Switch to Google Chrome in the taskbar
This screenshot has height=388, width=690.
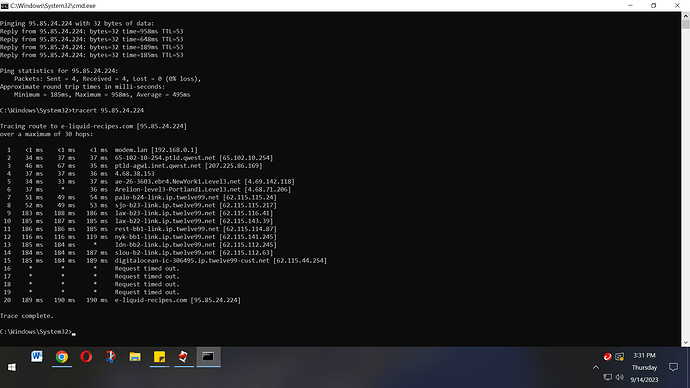coord(62,357)
